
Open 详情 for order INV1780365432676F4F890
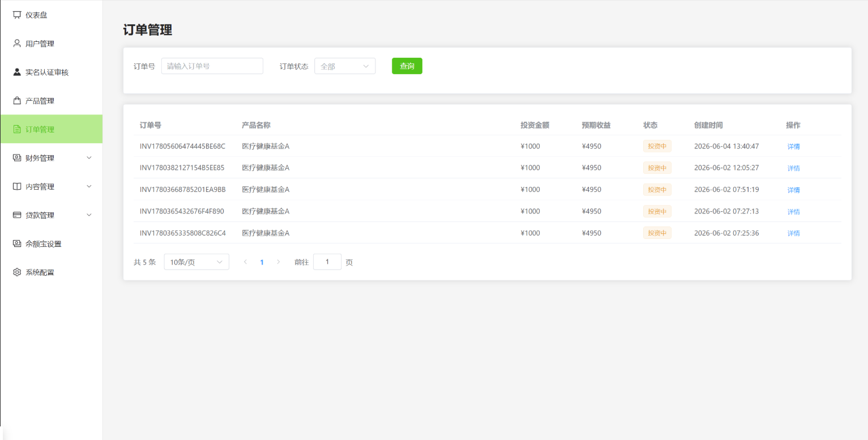coord(793,212)
